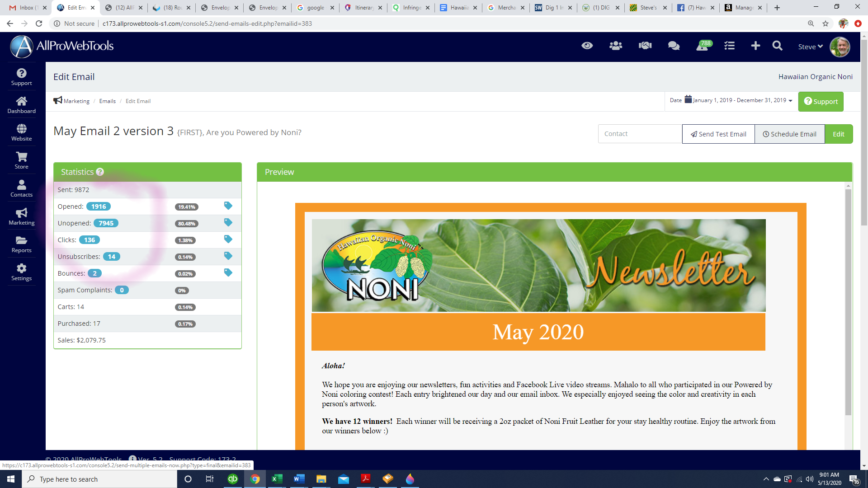
Task: Open the task list icon in navbar
Action: click(729, 46)
